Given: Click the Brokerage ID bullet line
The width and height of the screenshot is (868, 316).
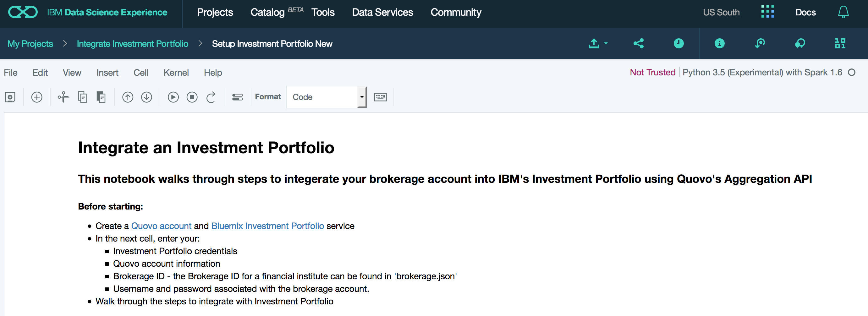Looking at the screenshot, I should point(285,276).
